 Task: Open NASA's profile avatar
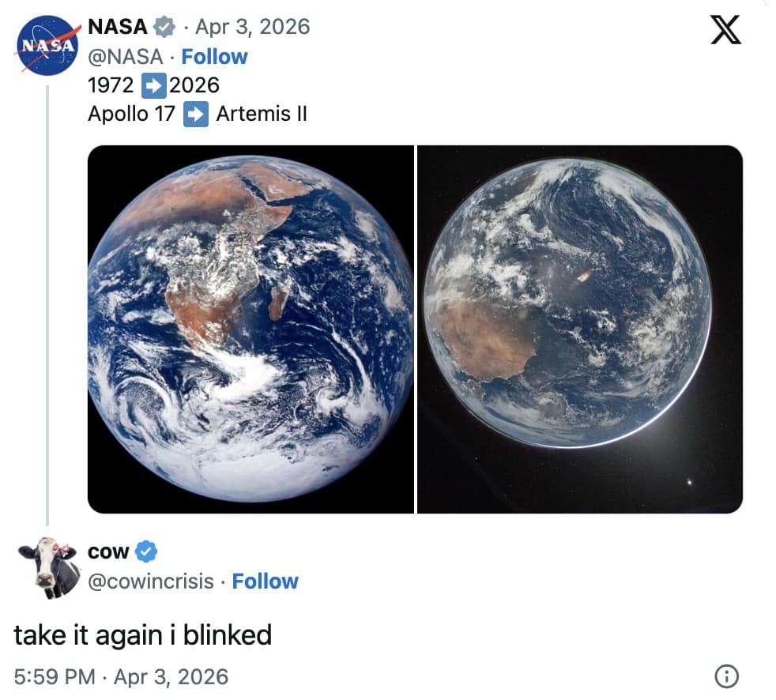point(48,47)
